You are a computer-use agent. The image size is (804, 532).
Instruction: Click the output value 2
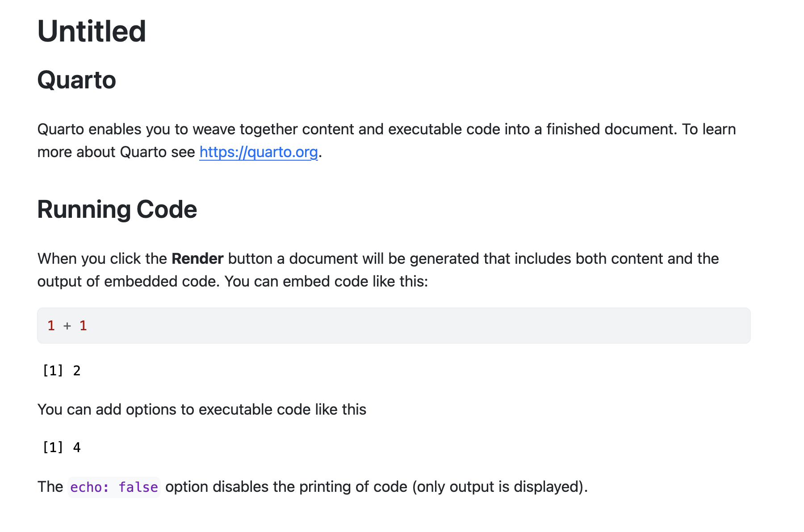coord(77,371)
